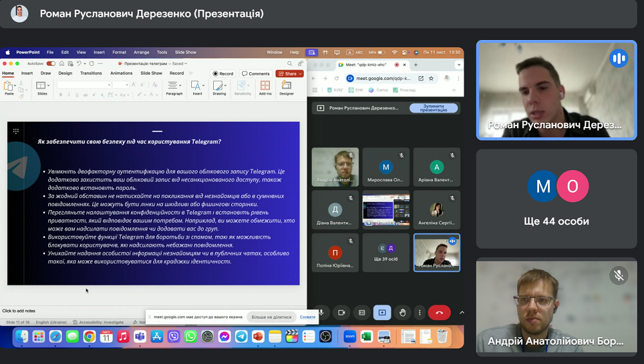Open Canva bookmark in Chrome
Image resolution: width=644 pixels, height=364 pixels.
[x=379, y=90]
